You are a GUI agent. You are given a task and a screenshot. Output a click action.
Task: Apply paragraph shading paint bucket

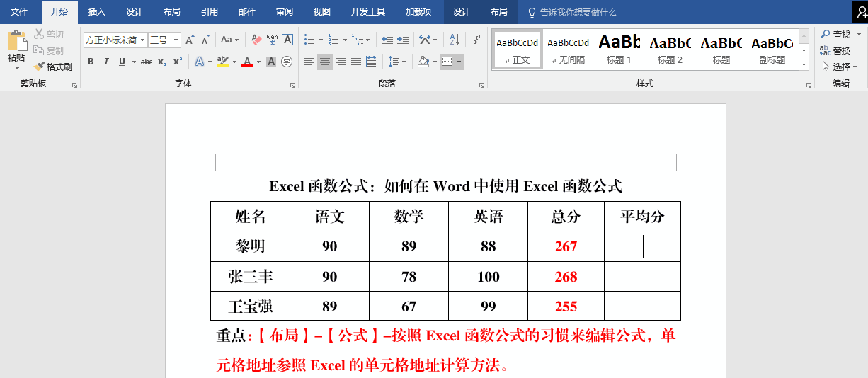coord(423,62)
